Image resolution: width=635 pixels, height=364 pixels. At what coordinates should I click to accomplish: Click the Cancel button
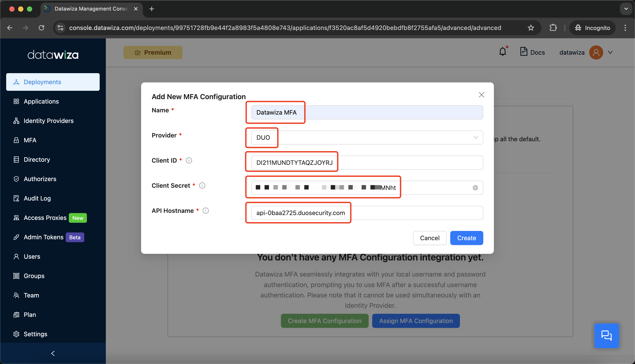(430, 238)
